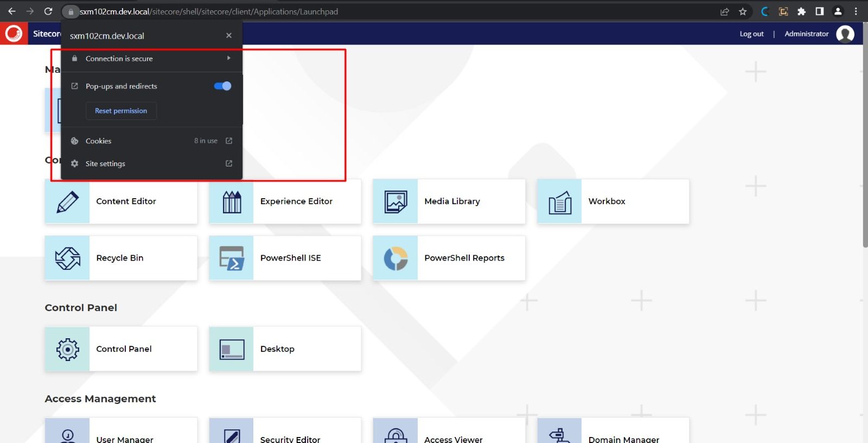Viewport: 868px width, 443px height.
Task: Open Site settings external link icon
Action: pyautogui.click(x=229, y=163)
